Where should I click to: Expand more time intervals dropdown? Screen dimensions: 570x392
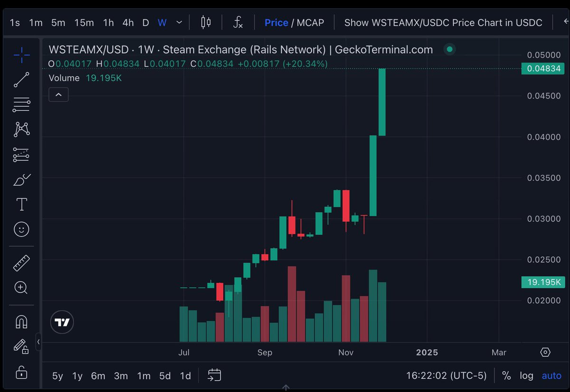coord(179,22)
